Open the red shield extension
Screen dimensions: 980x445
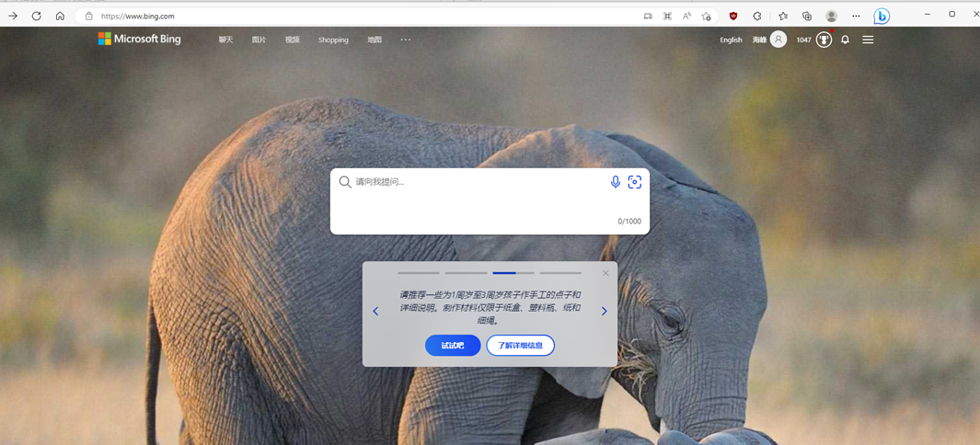733,17
